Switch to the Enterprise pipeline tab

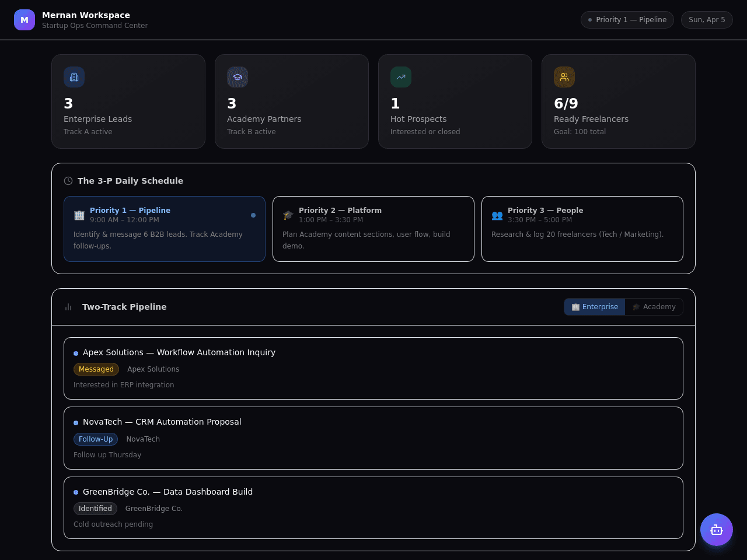click(595, 307)
